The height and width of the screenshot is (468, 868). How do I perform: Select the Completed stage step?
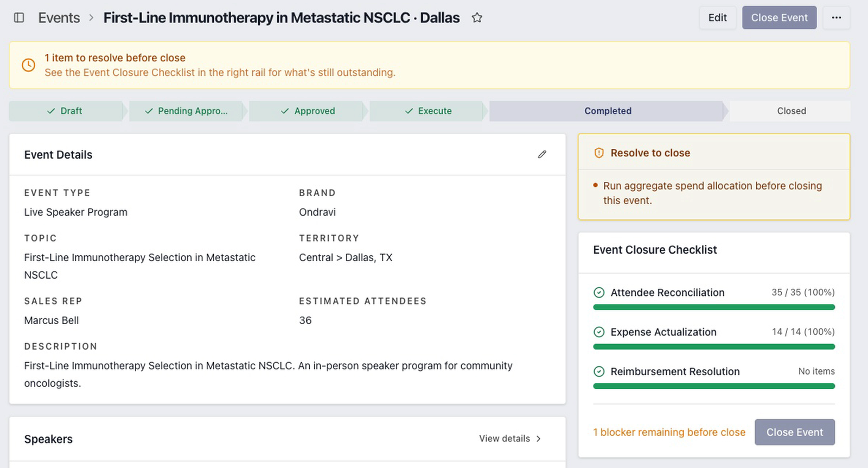[x=608, y=111]
